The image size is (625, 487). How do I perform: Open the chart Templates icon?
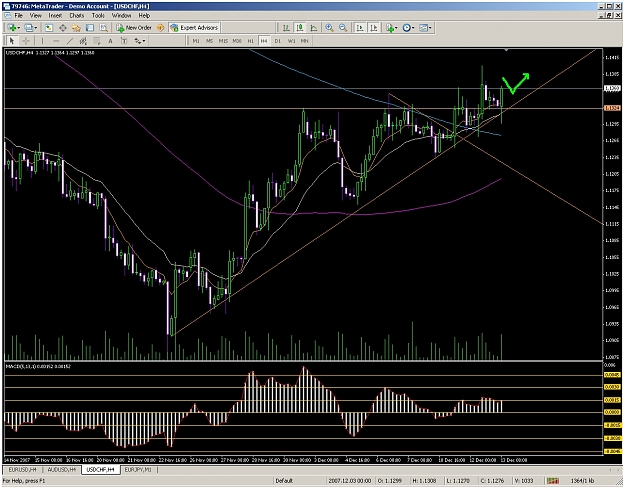click(x=424, y=28)
